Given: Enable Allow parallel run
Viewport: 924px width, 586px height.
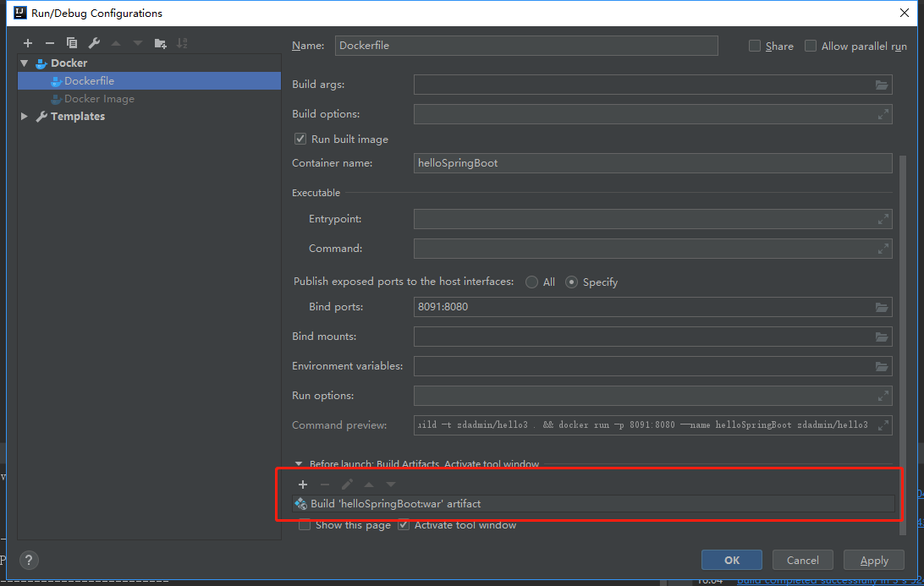Looking at the screenshot, I should click(x=811, y=46).
